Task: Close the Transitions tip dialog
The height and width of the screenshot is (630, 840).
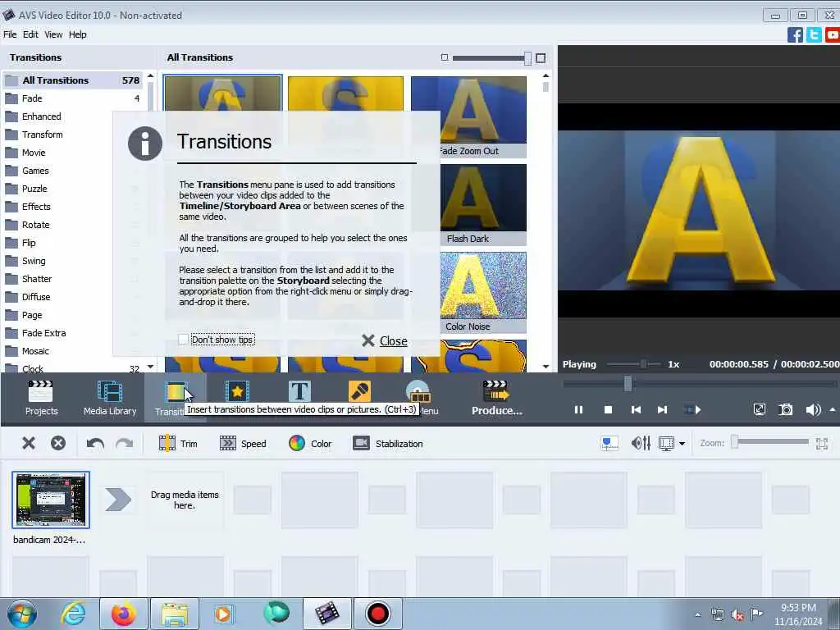Action: (x=385, y=340)
